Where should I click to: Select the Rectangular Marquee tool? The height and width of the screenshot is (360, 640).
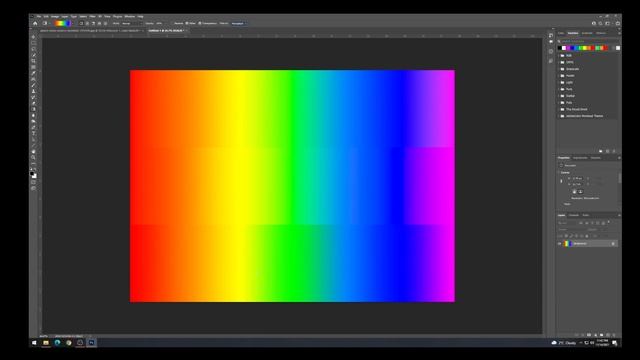[x=33, y=43]
